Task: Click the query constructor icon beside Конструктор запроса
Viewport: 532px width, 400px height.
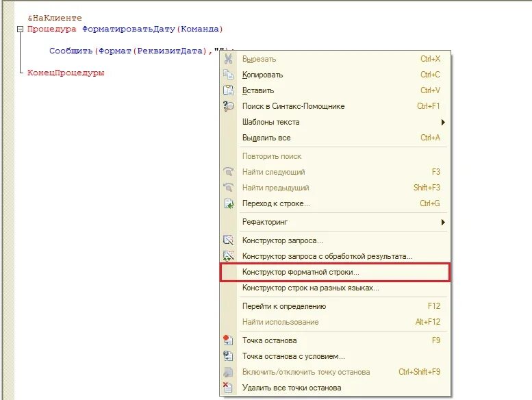Action: 228,240
